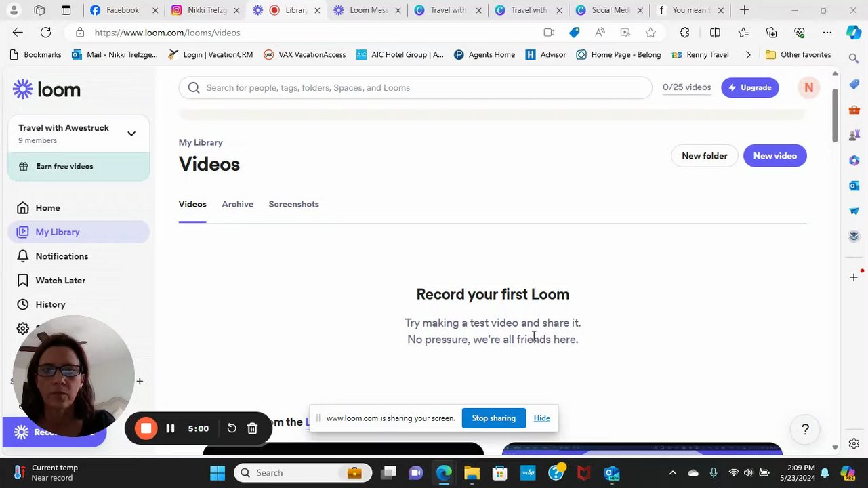The width and height of the screenshot is (868, 488).
Task: Open Agents Home bookmark
Action: pyautogui.click(x=484, y=55)
